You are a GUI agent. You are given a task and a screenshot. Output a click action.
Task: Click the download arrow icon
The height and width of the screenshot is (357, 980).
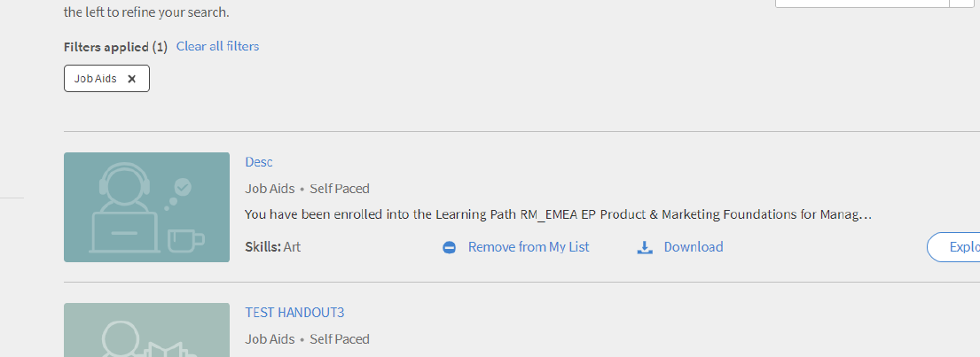point(645,248)
